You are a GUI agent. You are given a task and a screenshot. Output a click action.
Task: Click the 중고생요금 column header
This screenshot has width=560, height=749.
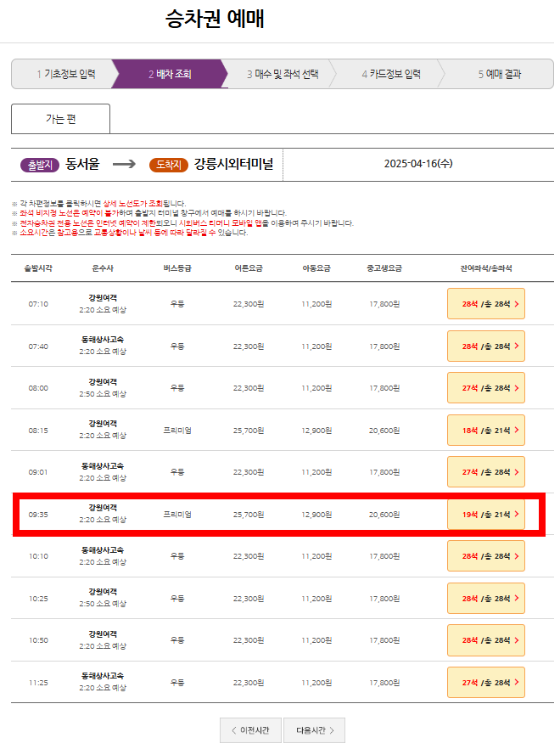click(x=384, y=268)
